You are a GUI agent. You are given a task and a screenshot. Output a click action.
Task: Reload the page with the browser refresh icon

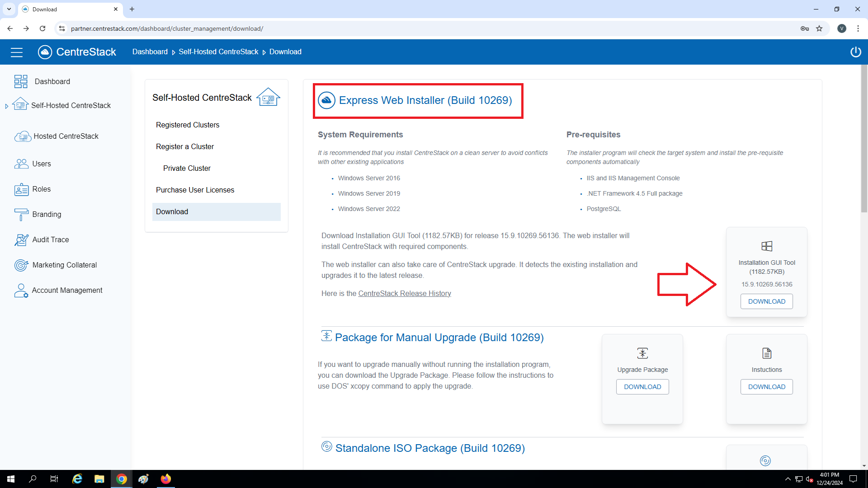click(x=42, y=28)
